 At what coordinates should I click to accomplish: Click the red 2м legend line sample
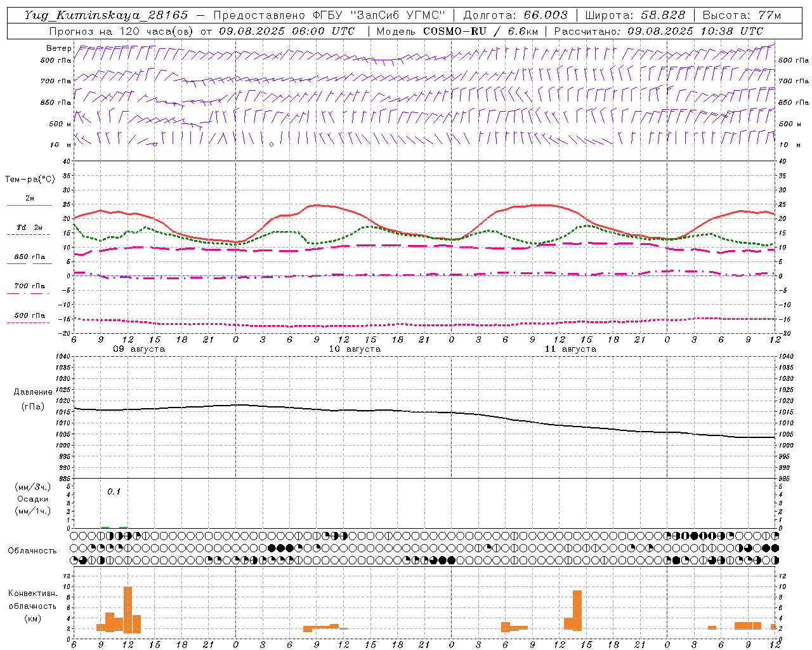(29, 206)
